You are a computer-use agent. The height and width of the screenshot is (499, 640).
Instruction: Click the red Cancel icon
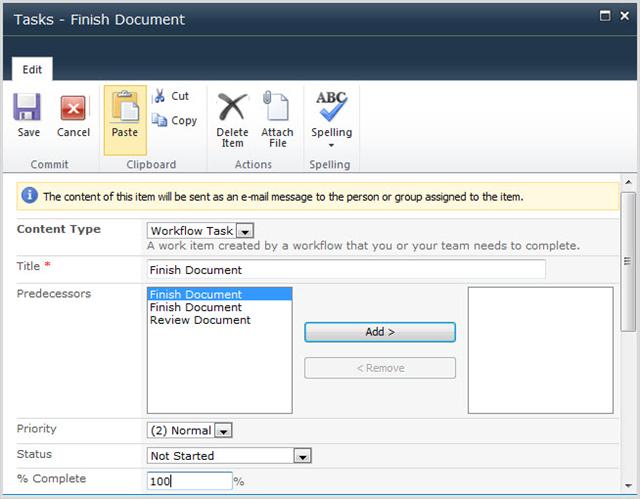tap(73, 108)
